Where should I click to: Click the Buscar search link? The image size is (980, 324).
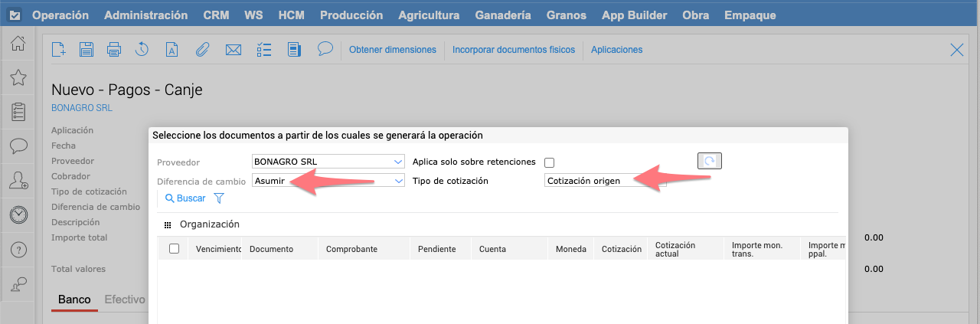click(x=185, y=198)
